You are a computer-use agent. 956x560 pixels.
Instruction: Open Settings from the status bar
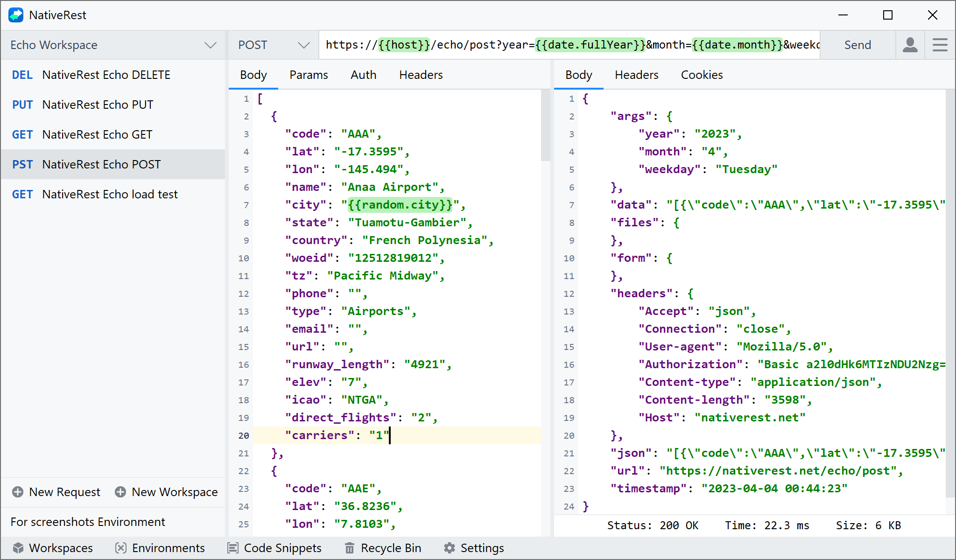[473, 548]
